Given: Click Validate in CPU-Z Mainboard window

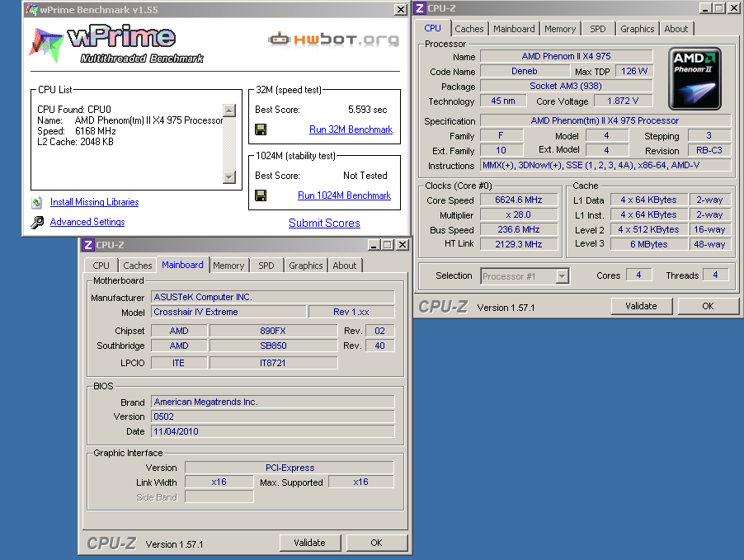Looking at the screenshot, I should (x=310, y=543).
